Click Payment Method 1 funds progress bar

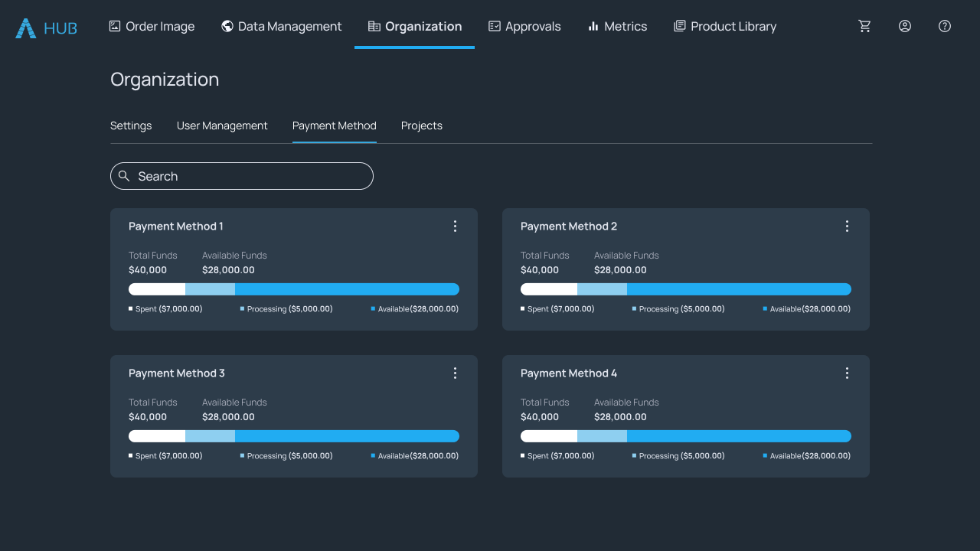294,289
